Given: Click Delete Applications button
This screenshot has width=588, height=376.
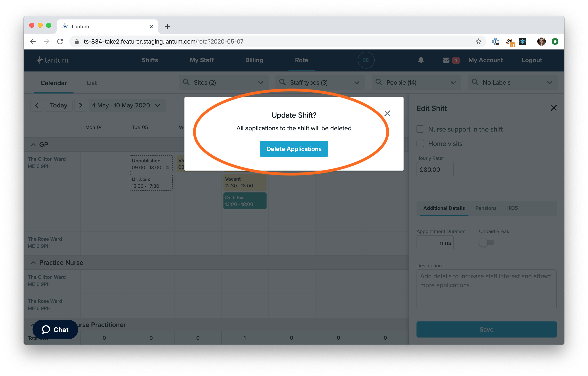Looking at the screenshot, I should click(x=294, y=149).
